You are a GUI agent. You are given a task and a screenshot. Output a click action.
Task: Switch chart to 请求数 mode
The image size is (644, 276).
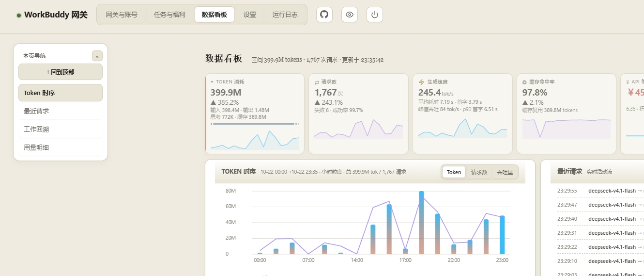coord(479,172)
